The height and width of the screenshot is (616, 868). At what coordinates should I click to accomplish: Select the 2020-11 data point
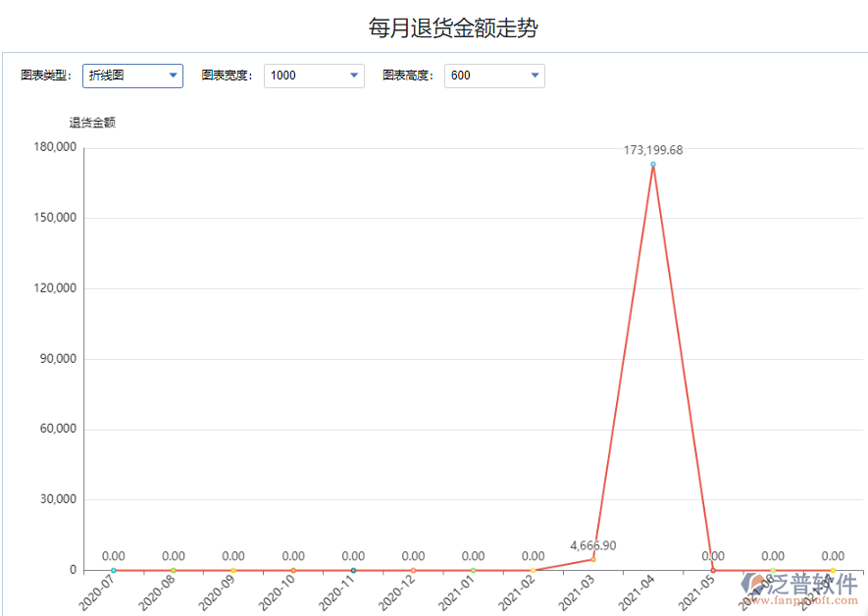pyautogui.click(x=354, y=569)
